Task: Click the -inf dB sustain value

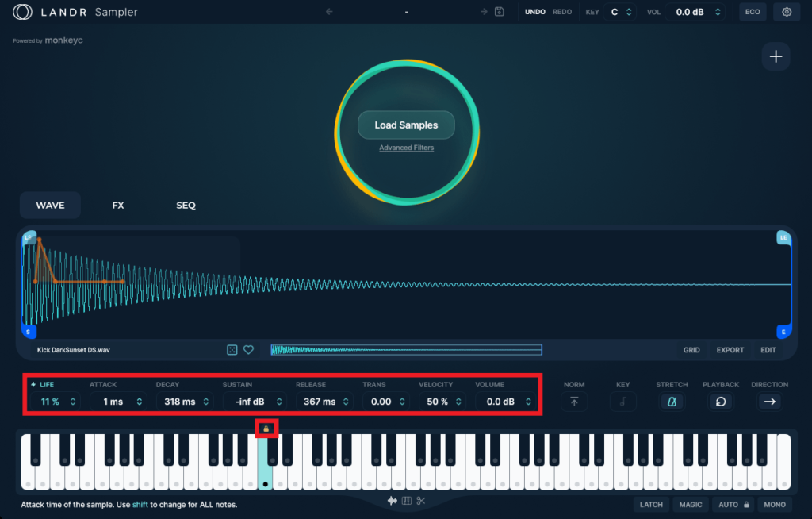Action: [250, 402]
